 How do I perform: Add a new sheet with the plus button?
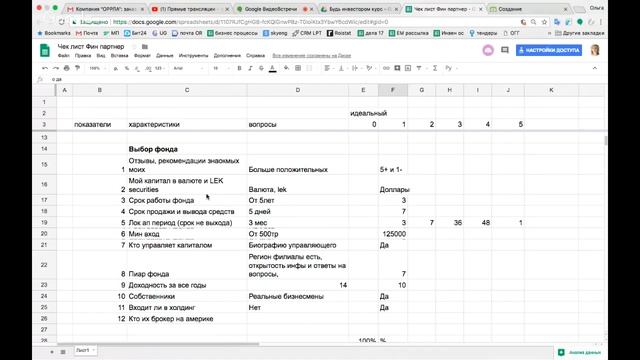tap(52, 351)
